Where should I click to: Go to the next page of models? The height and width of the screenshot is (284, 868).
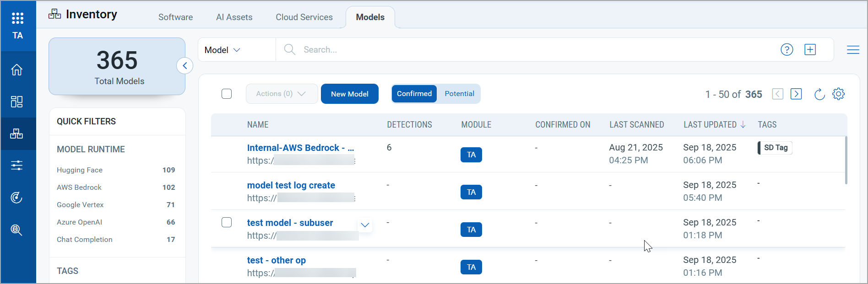[x=796, y=94]
